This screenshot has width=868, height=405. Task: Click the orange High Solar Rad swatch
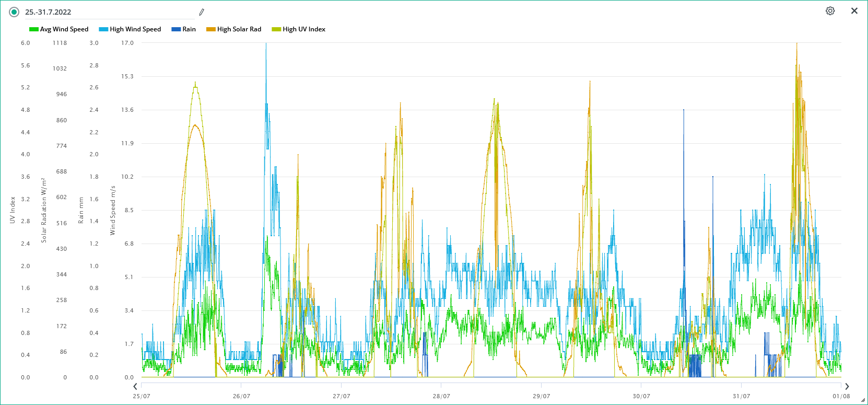(x=211, y=29)
